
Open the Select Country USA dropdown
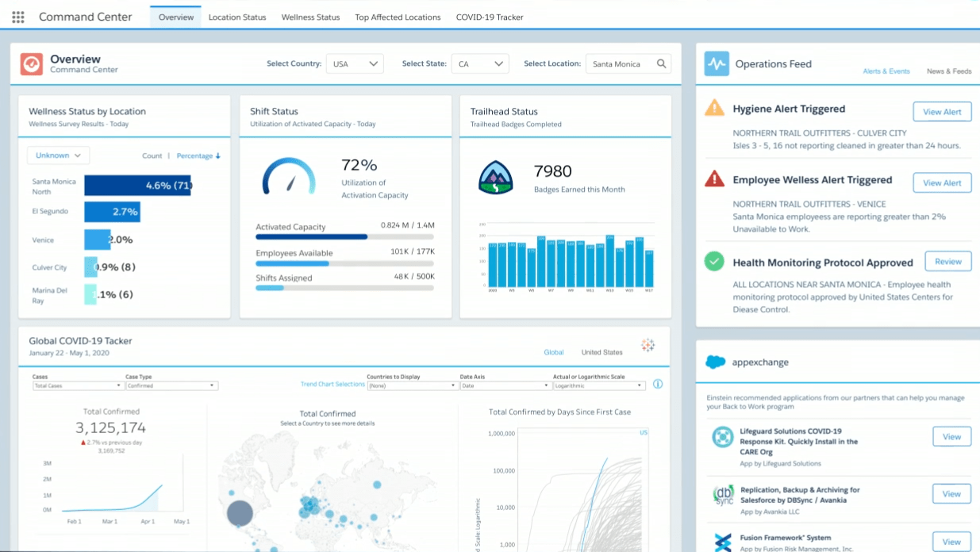tap(355, 64)
